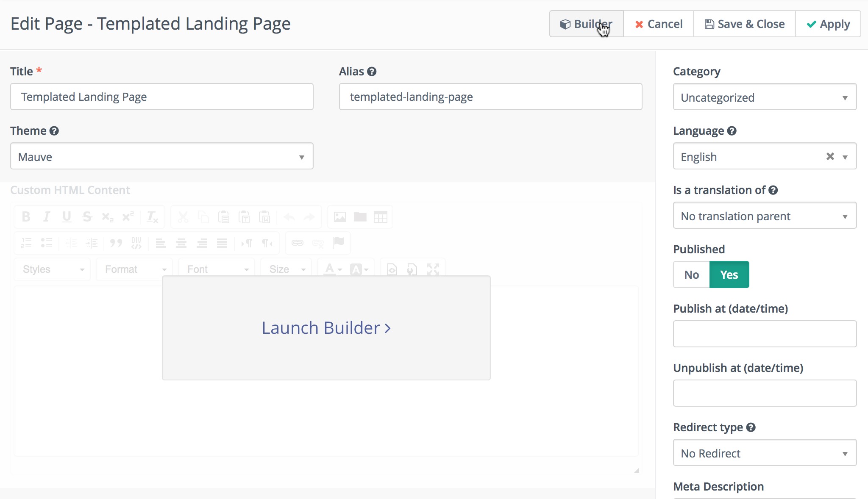The height and width of the screenshot is (499, 868).
Task: Expand the Category dropdown
Action: pos(764,97)
